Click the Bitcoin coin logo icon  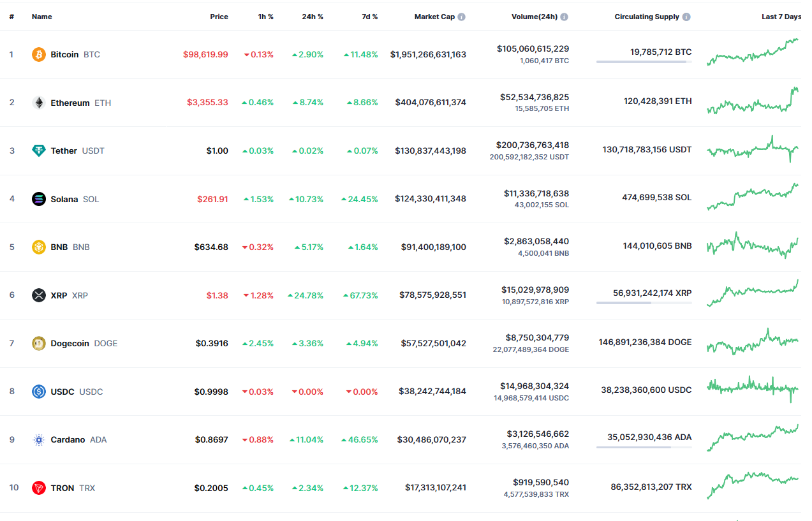39,54
